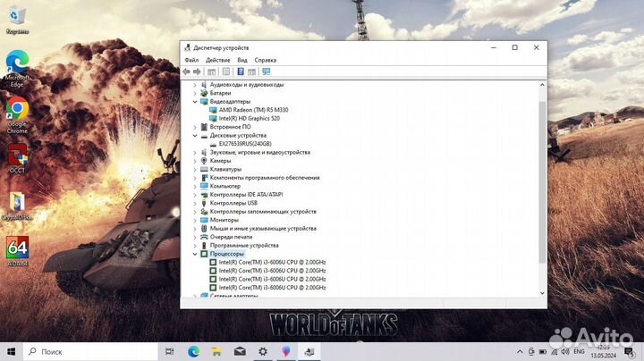
Task: Click the blue Help toolbar icon
Action: coord(241,71)
